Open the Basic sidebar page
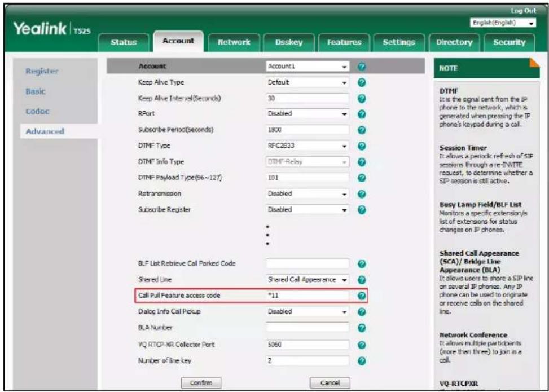This screenshot has width=549, height=392. pos(36,91)
